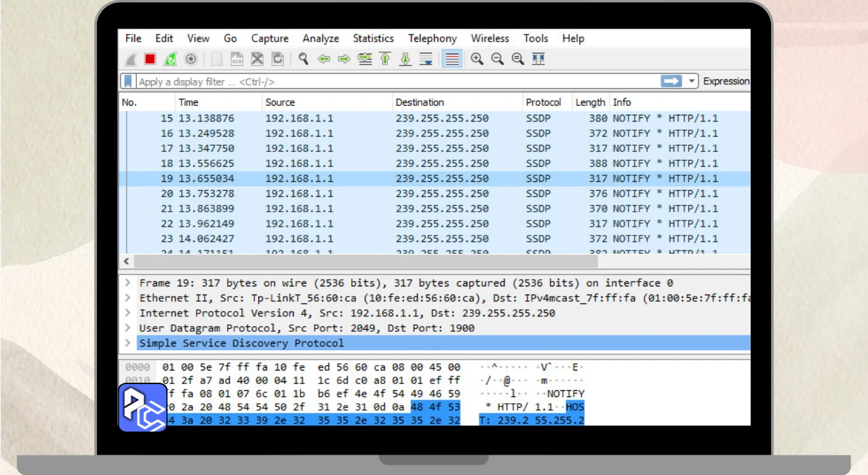Click the Expression button

[726, 81]
